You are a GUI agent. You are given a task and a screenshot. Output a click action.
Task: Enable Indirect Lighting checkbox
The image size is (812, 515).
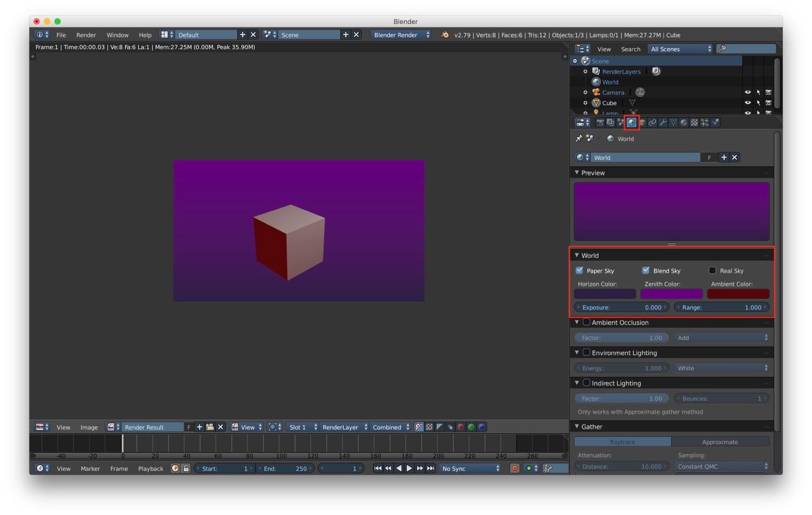(x=586, y=383)
